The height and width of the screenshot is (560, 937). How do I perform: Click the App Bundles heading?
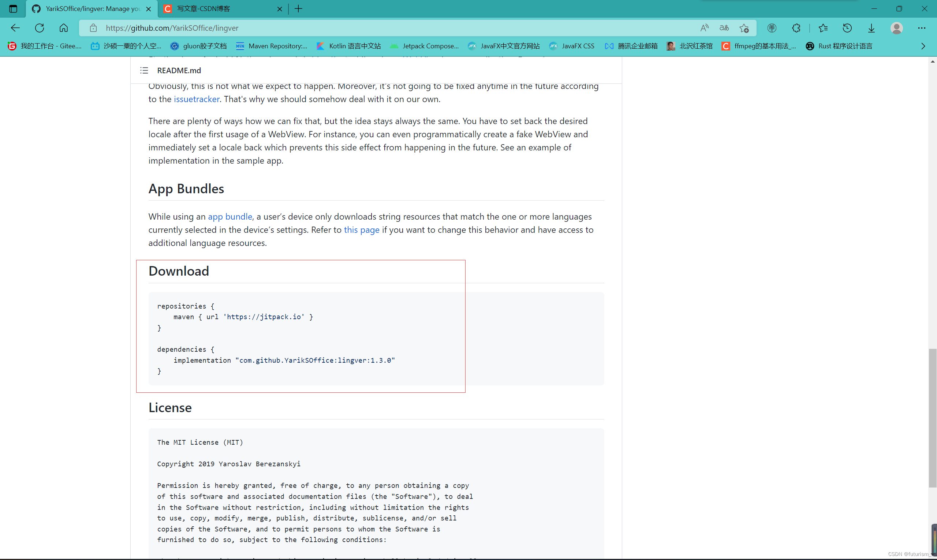click(186, 188)
